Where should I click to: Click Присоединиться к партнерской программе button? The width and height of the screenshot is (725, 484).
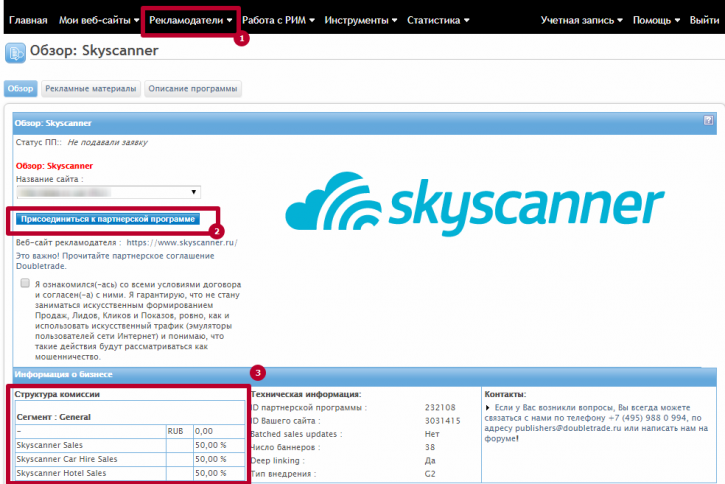pyautogui.click(x=108, y=219)
